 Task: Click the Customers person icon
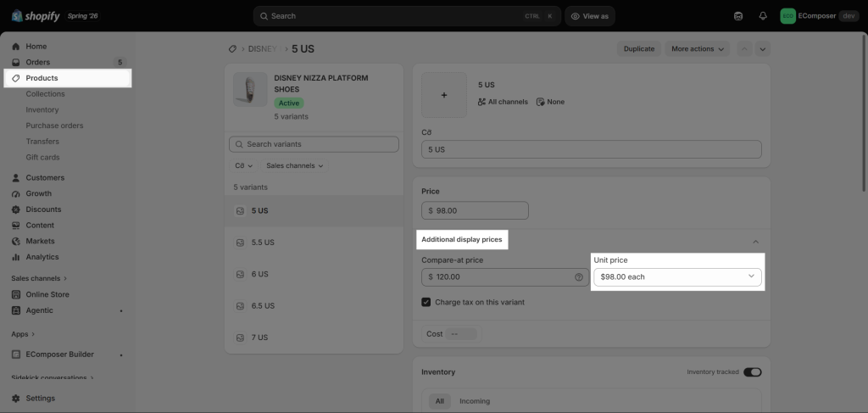pyautogui.click(x=16, y=178)
